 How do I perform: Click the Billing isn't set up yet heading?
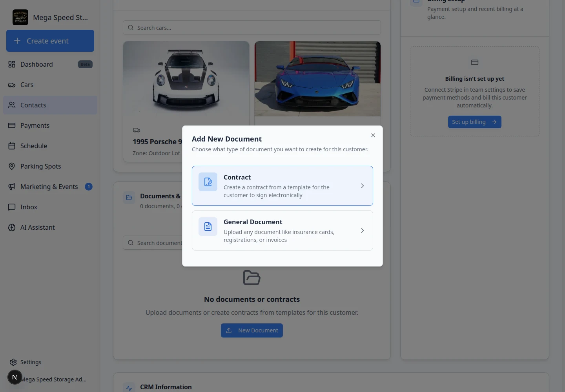tap(475, 79)
